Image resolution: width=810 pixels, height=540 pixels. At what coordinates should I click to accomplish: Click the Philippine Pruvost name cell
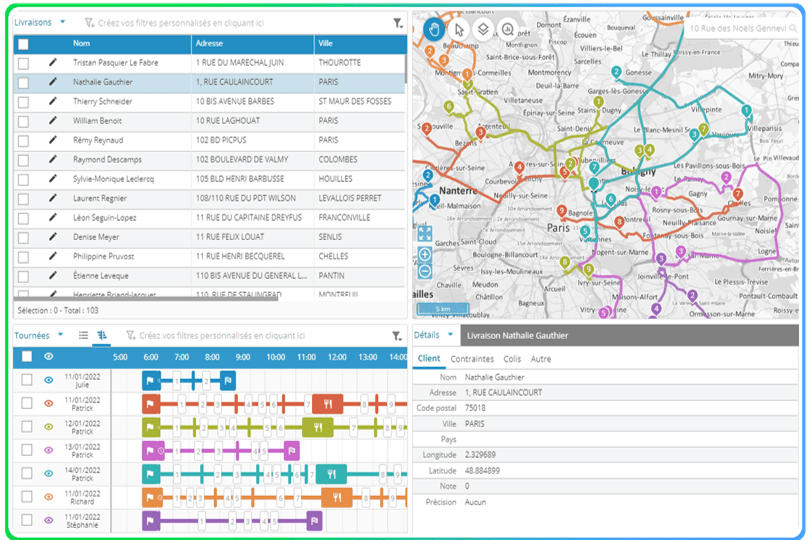pos(104,256)
